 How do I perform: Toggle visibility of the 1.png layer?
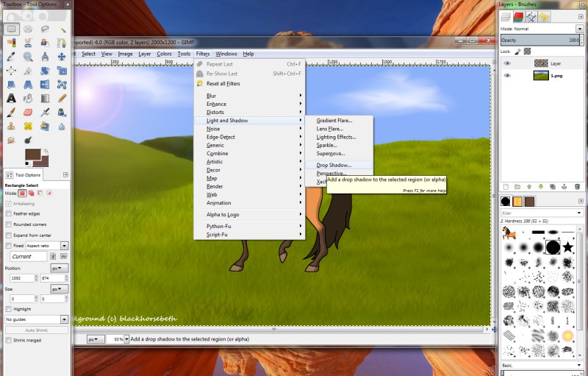click(x=507, y=76)
